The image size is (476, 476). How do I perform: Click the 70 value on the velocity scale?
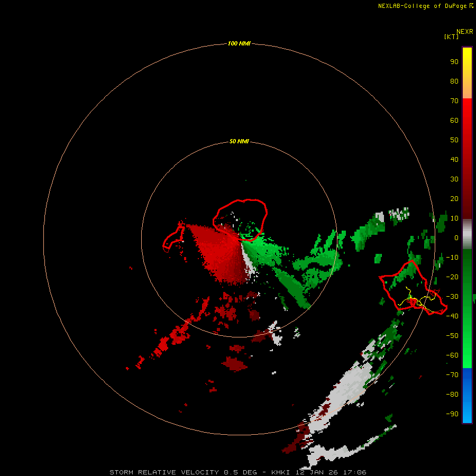[454, 101]
